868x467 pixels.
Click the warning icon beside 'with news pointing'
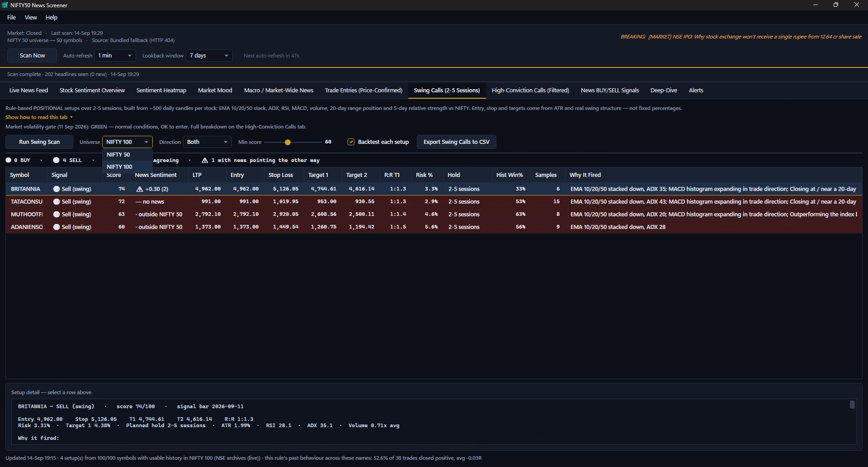tap(205, 160)
